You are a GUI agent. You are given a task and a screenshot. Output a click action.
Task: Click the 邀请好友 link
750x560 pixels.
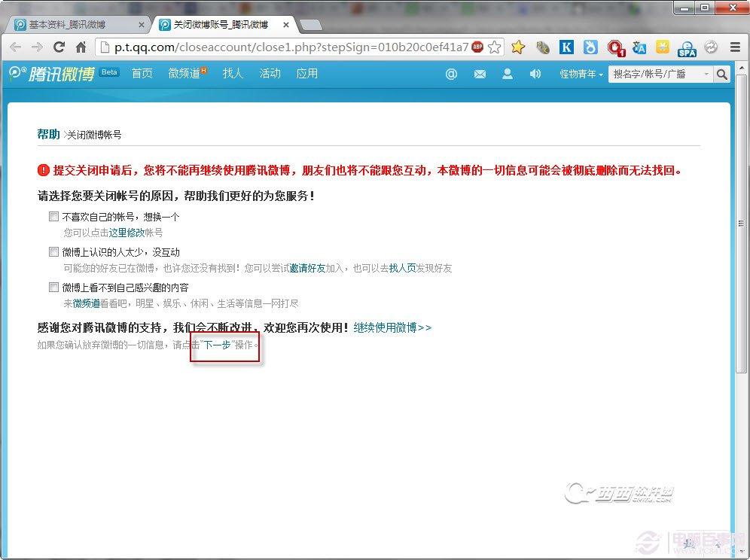[307, 268]
